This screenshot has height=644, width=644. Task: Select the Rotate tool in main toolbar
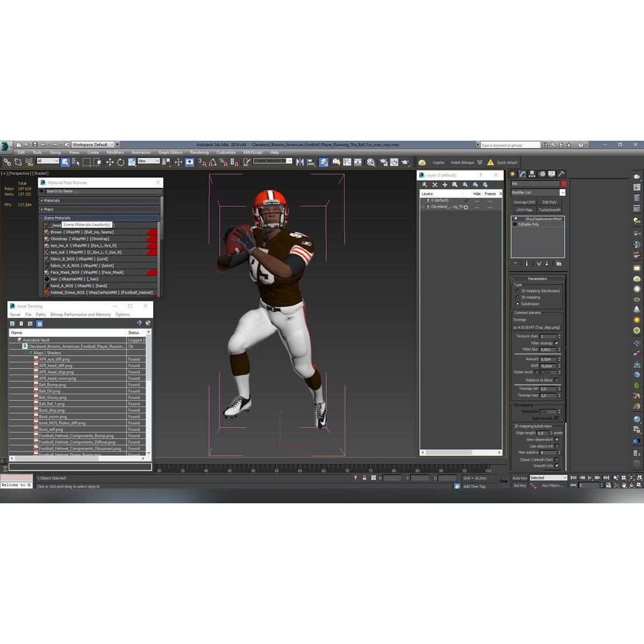click(120, 162)
